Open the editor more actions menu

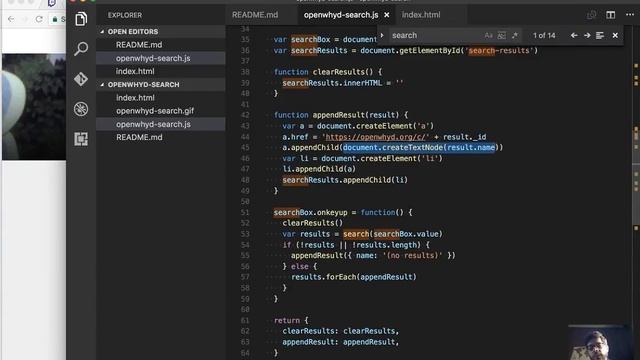click(630, 15)
